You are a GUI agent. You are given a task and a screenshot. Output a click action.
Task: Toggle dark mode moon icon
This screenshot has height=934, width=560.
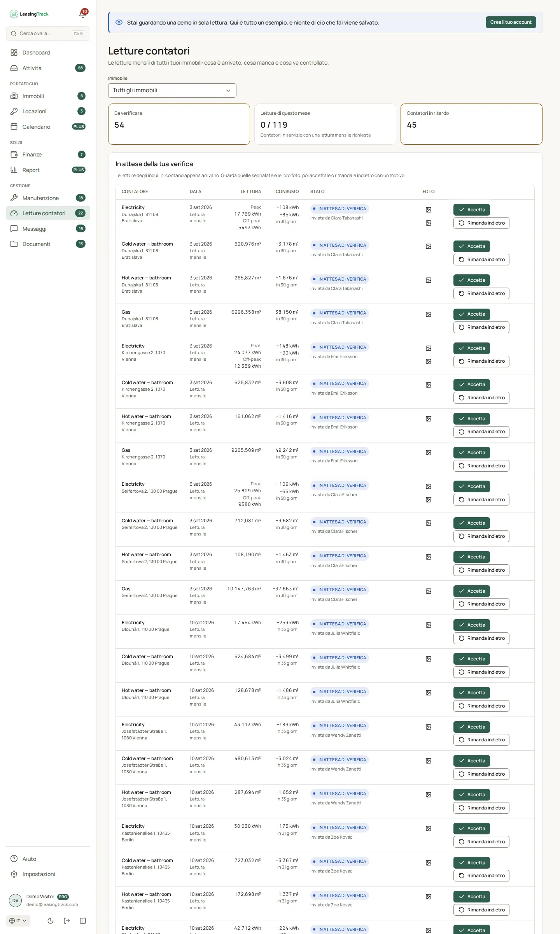51,920
